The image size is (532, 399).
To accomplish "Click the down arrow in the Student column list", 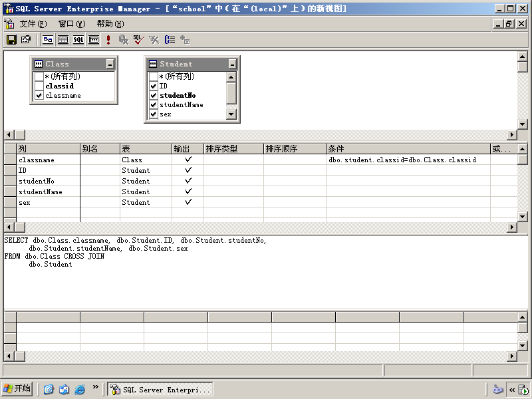I will coord(231,114).
